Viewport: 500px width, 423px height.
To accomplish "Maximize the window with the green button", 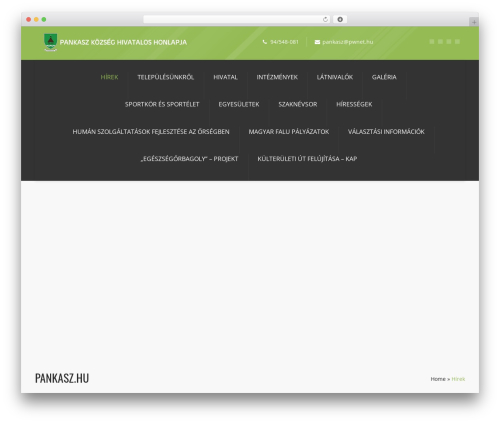I will coord(44,19).
